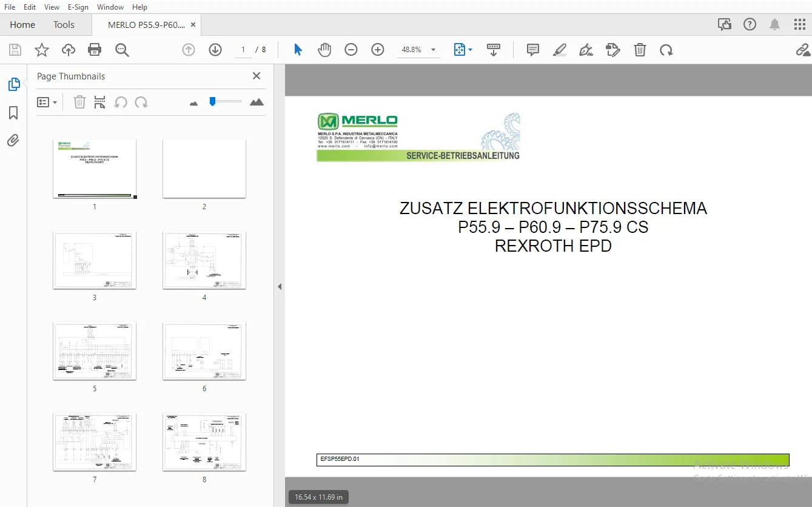Select page 6 thumbnail
Screen dimensions: 812x507
(x=204, y=351)
